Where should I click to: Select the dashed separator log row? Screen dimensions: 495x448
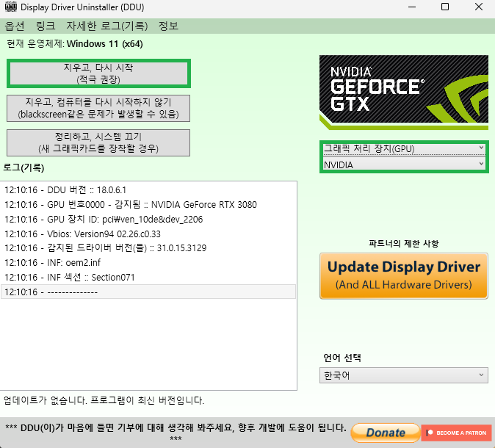(148, 292)
